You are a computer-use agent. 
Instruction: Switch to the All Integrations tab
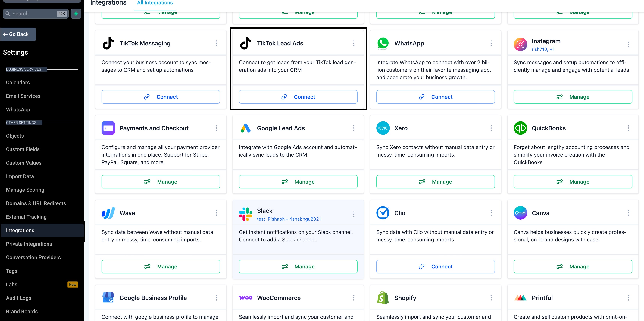point(155,3)
